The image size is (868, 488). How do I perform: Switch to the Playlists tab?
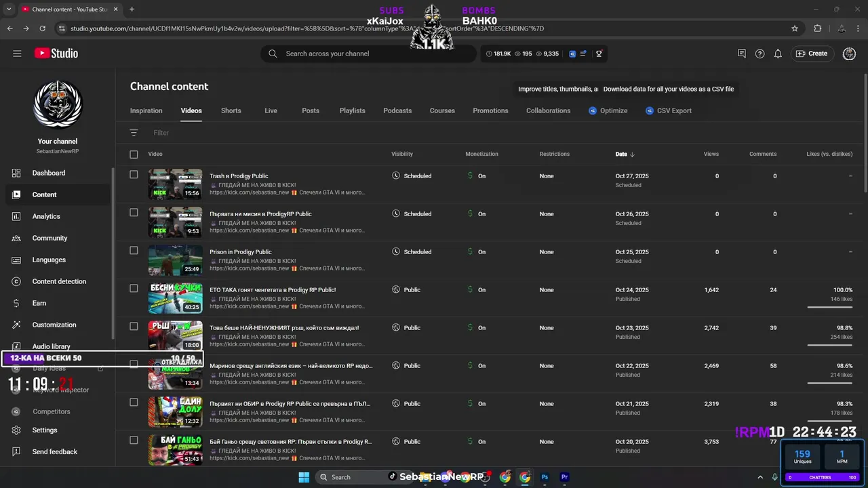(352, 110)
